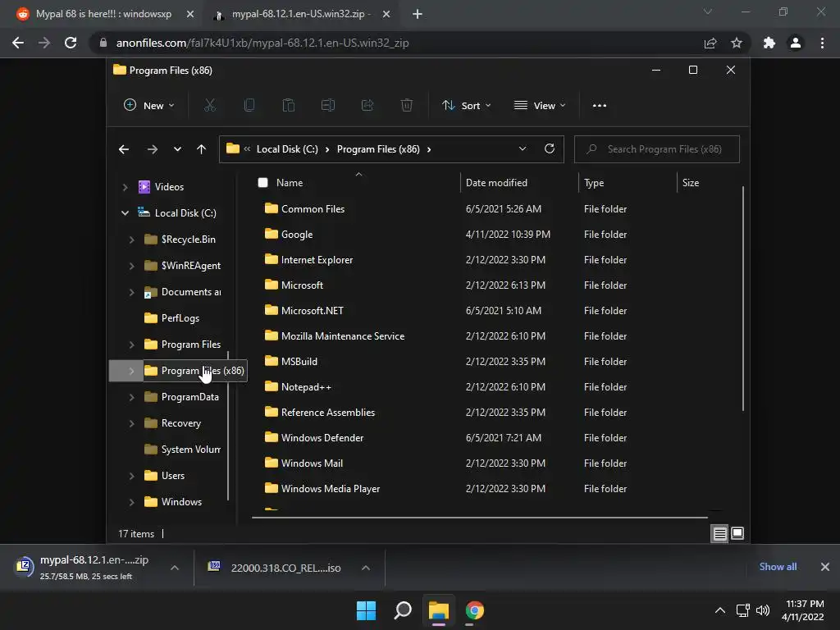Click the Search Program Files (x86) box
This screenshot has height=630, width=840.
point(657,149)
